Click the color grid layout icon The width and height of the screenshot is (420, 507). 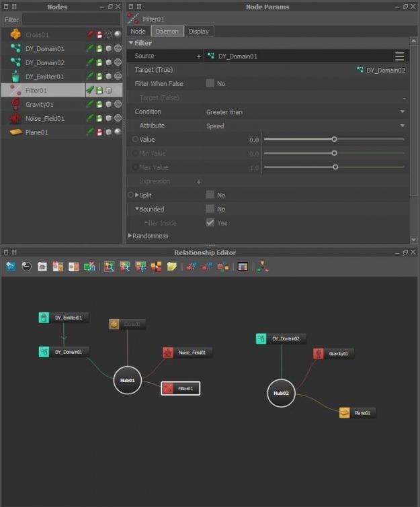[x=243, y=267]
